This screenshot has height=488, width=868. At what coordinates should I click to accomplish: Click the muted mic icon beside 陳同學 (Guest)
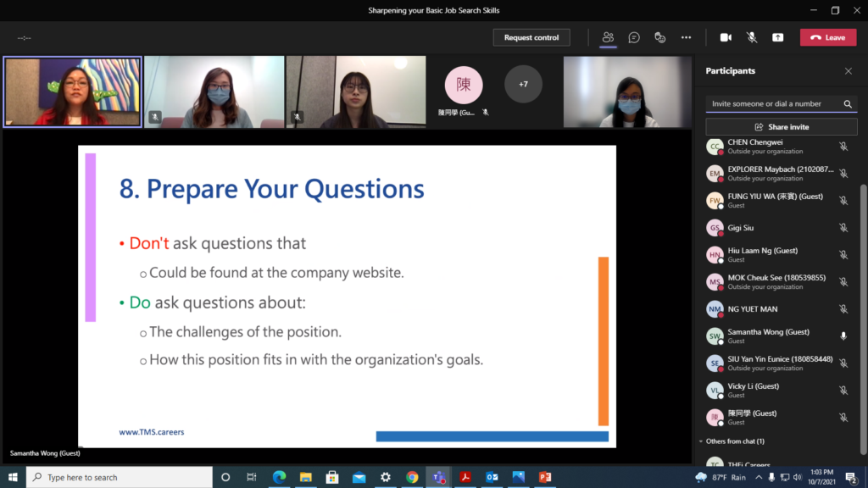(843, 418)
